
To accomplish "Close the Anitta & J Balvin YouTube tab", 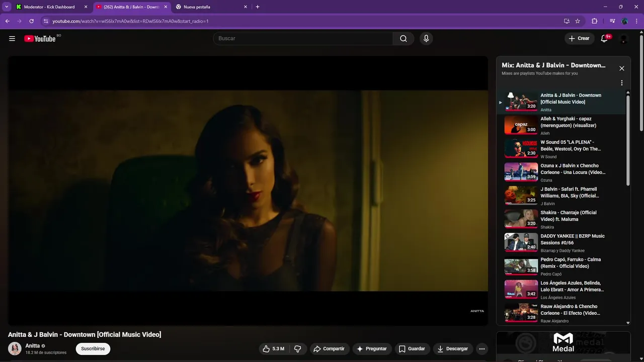I will (x=166, y=7).
